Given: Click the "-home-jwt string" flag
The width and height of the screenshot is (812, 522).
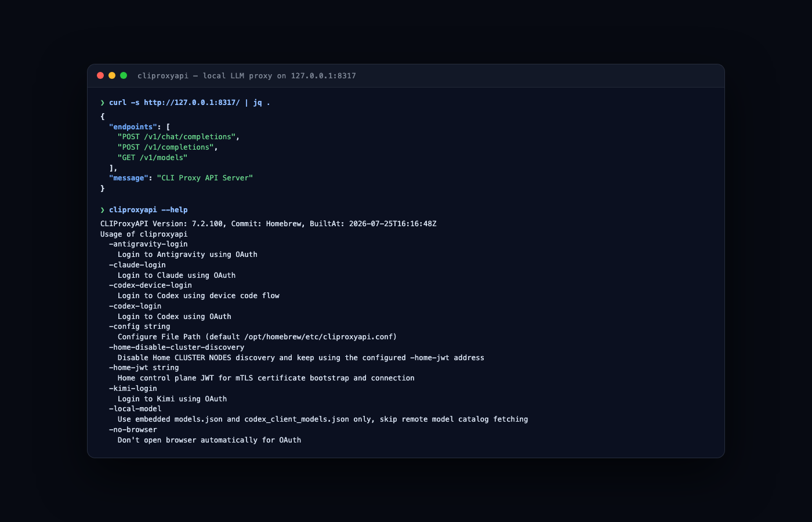Looking at the screenshot, I should tap(144, 368).
